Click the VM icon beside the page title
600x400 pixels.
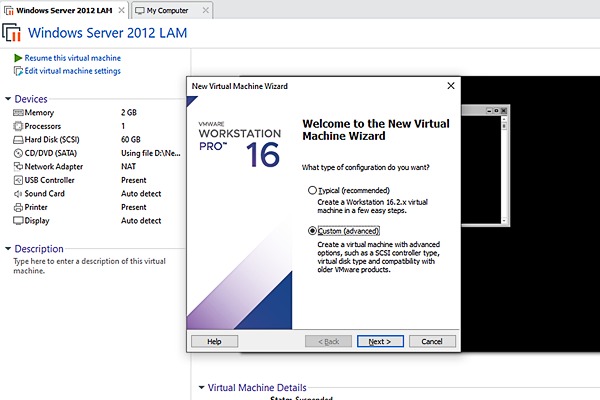11,33
